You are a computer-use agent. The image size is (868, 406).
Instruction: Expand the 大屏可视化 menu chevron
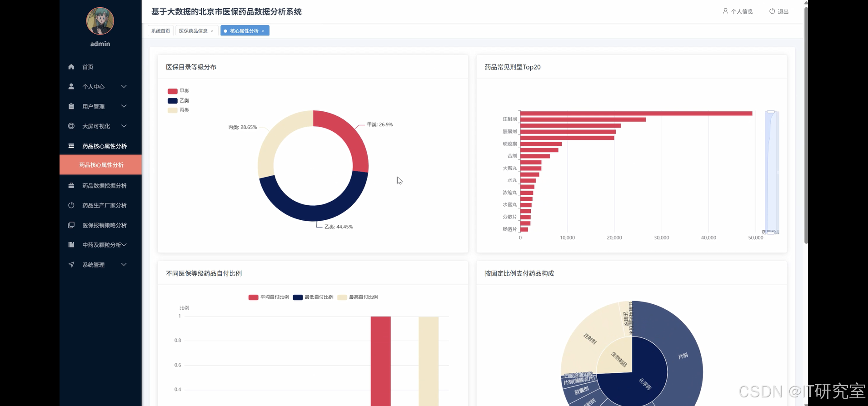click(124, 126)
